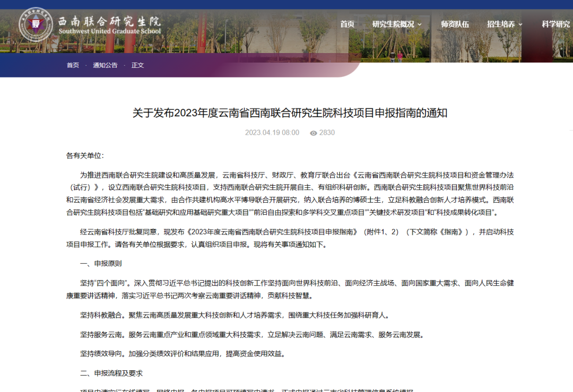
Task: Expand the 研究生院概况 dropdown chevron
Action: (420, 24)
